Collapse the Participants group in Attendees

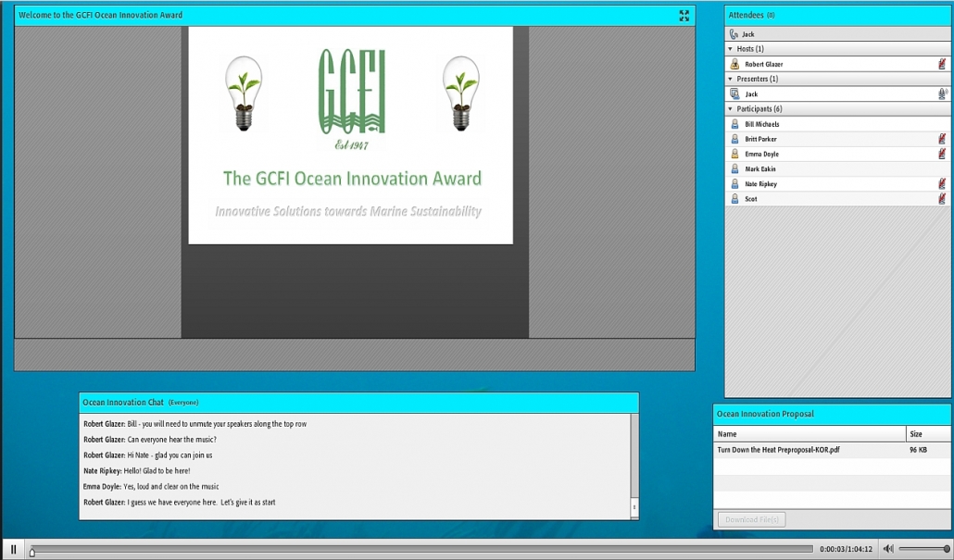coord(730,109)
